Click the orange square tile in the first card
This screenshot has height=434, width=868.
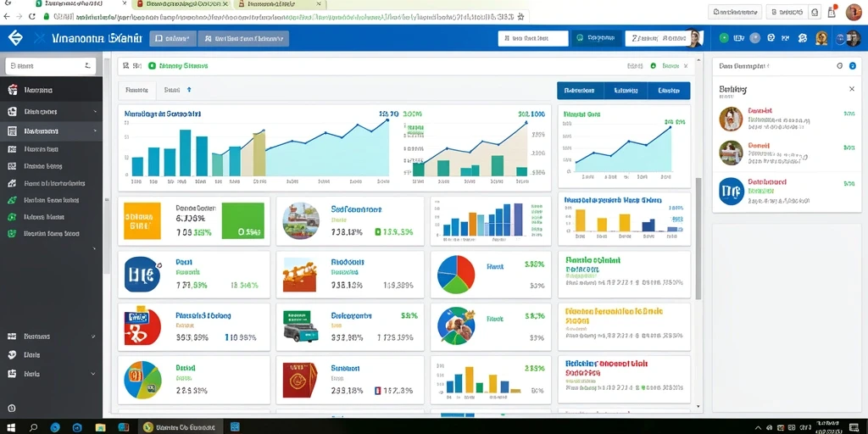click(142, 221)
